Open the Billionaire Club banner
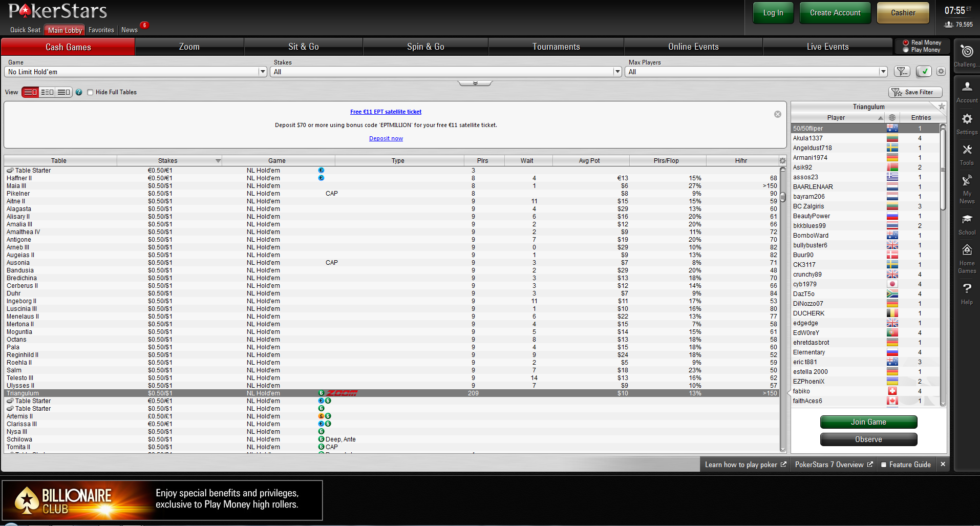The width and height of the screenshot is (980, 526). pos(162,500)
